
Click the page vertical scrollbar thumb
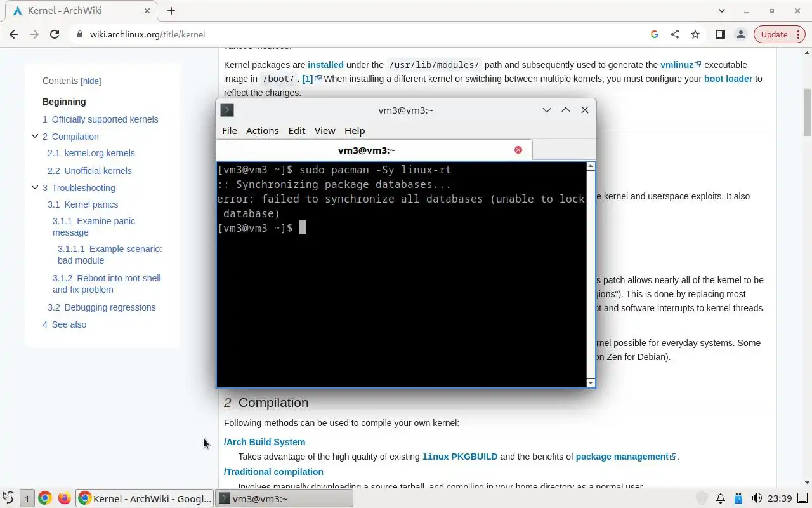(807, 112)
